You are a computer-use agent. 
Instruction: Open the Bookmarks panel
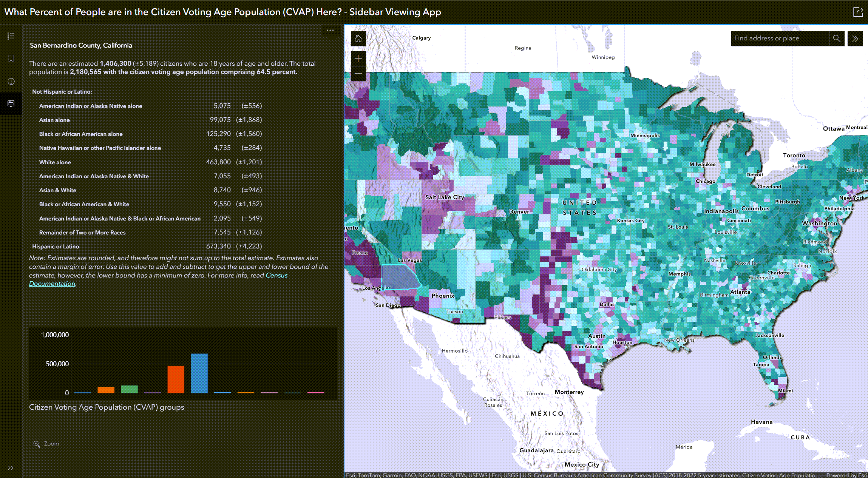(11, 58)
